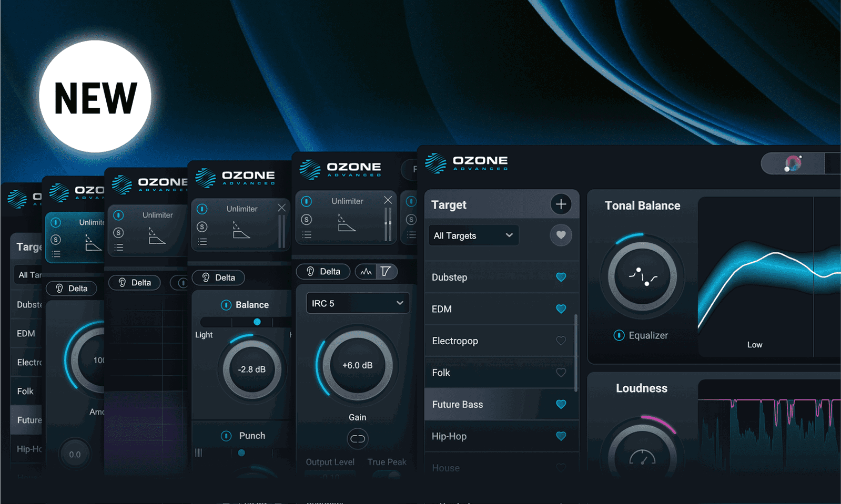Open the All Targets dropdown in the front window

(x=473, y=235)
